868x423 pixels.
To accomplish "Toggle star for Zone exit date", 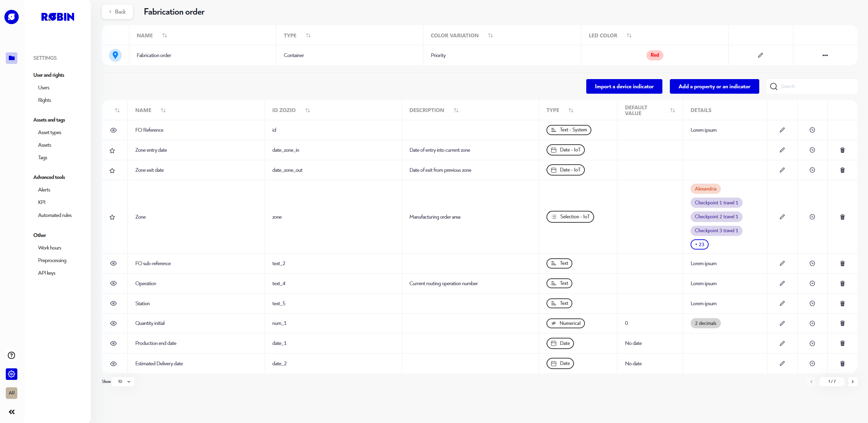I will coord(112,170).
